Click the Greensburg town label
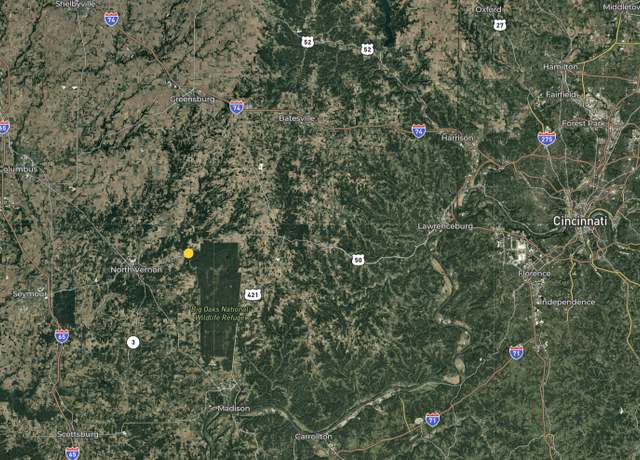This screenshot has width=640, height=460. [x=192, y=99]
